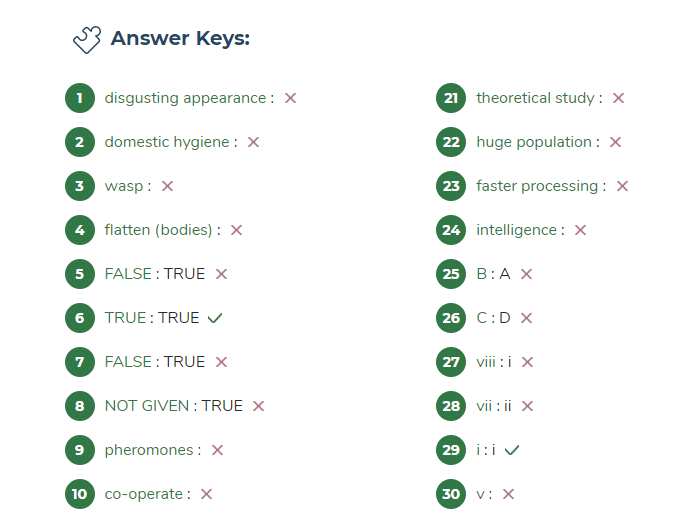
Task: Click the number 10 circle badge
Action: 80,494
